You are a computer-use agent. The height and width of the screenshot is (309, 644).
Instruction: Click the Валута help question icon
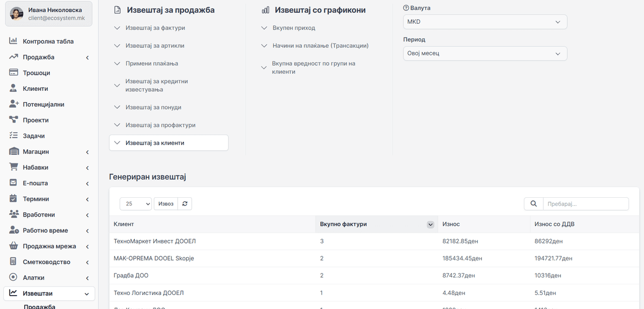406,9
